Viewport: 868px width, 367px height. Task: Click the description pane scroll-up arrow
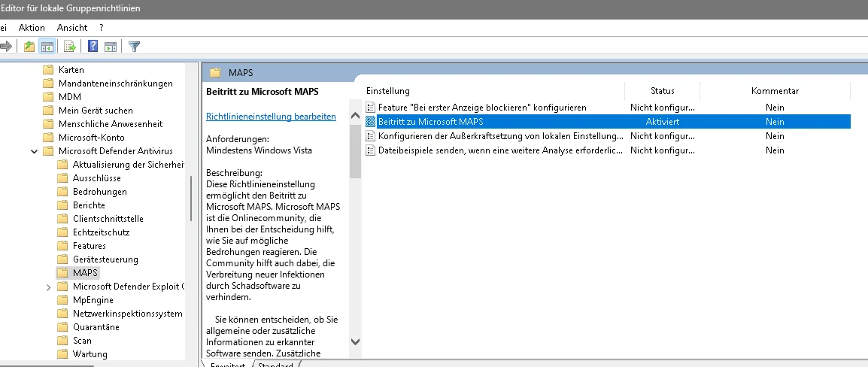355,117
